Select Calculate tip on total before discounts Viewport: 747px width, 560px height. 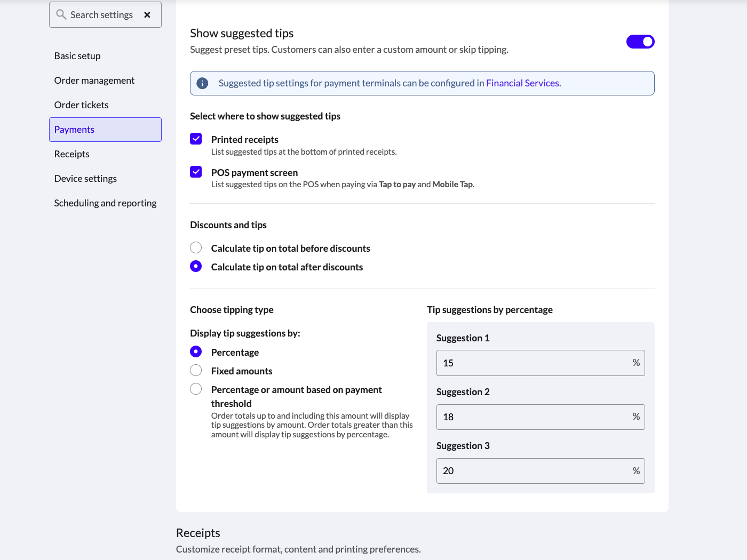196,247
